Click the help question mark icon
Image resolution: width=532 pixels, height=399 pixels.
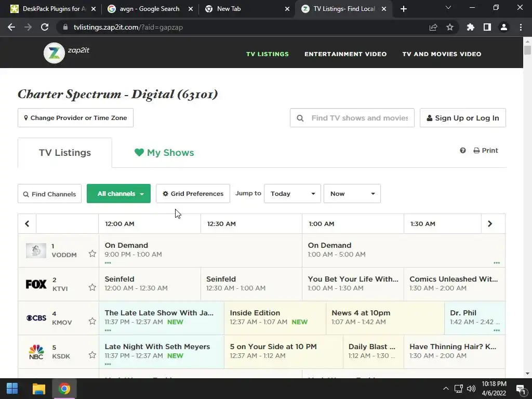463,150
